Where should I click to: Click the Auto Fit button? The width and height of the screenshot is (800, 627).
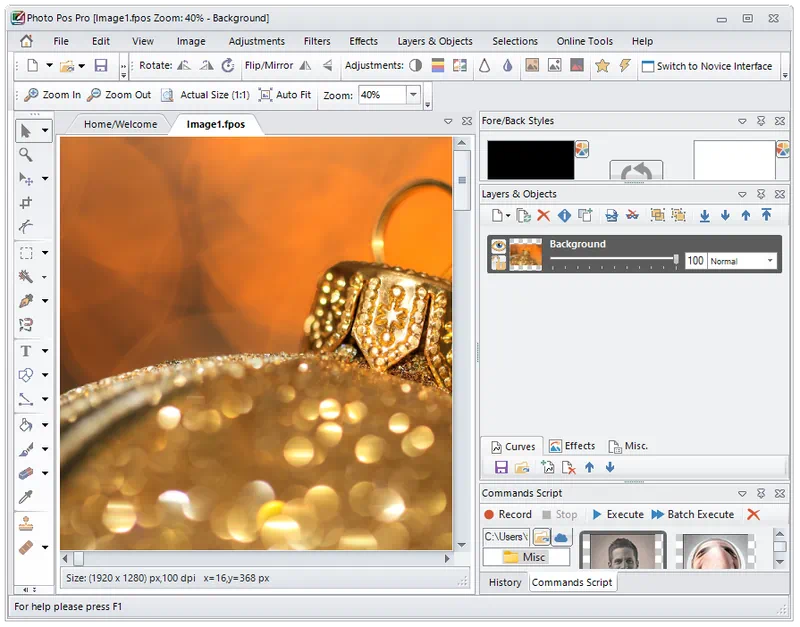click(x=285, y=95)
